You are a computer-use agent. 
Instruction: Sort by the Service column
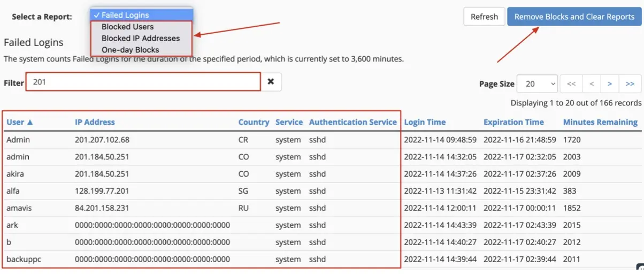tap(289, 122)
